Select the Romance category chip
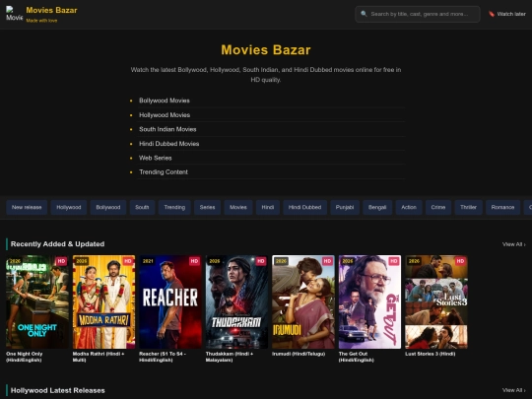The width and height of the screenshot is (532, 399). [x=502, y=207]
